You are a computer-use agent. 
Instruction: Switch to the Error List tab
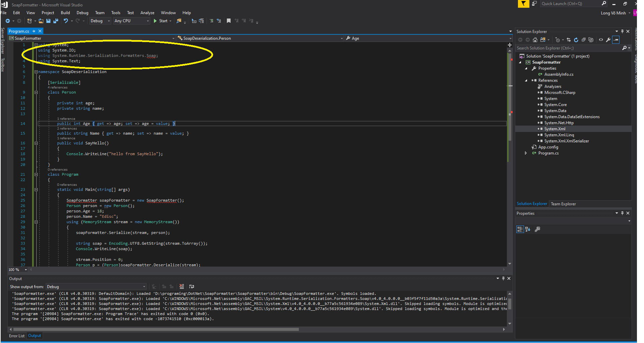tap(17, 336)
